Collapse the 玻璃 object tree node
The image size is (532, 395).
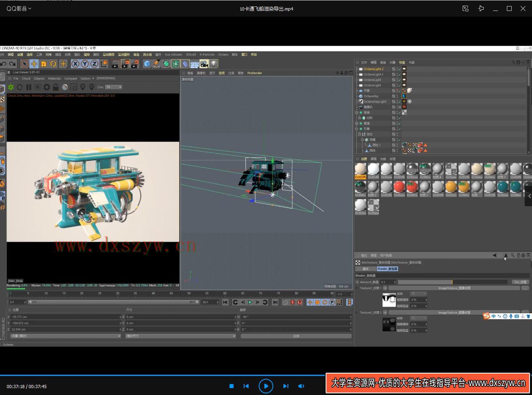point(357,113)
